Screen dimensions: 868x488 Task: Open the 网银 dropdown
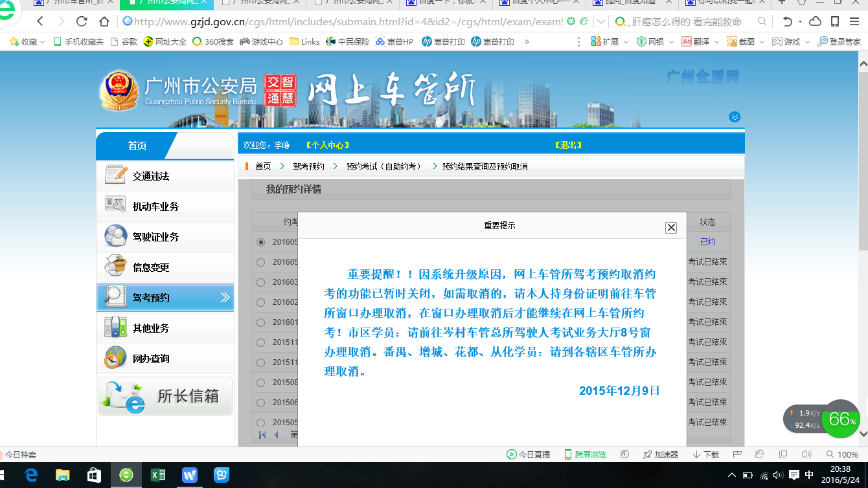(654, 41)
